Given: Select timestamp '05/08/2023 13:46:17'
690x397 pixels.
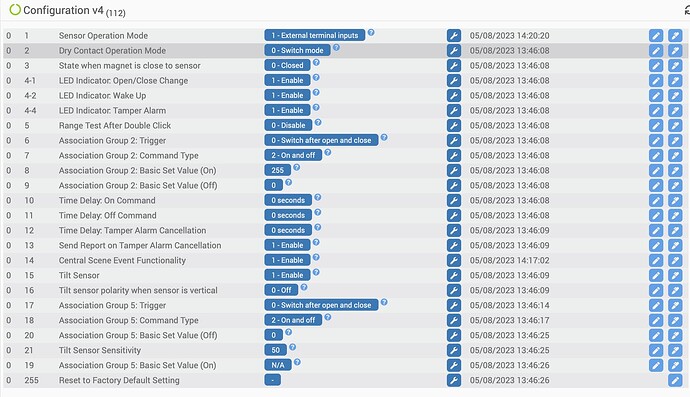Looking at the screenshot, I should pyautogui.click(x=510, y=320).
